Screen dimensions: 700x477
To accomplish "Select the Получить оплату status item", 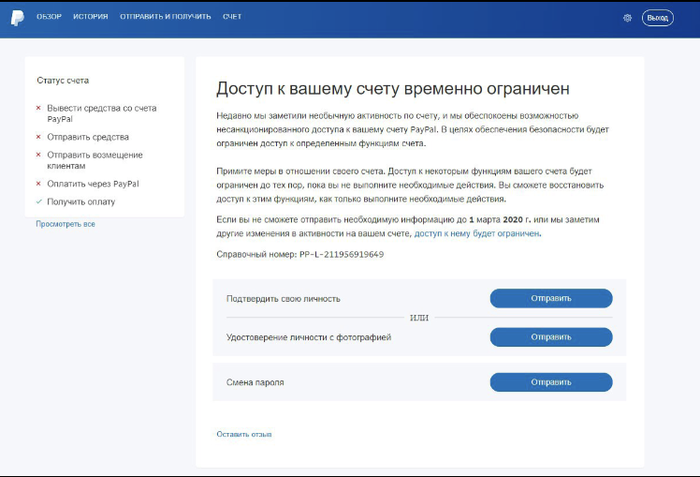I will click(81, 202).
